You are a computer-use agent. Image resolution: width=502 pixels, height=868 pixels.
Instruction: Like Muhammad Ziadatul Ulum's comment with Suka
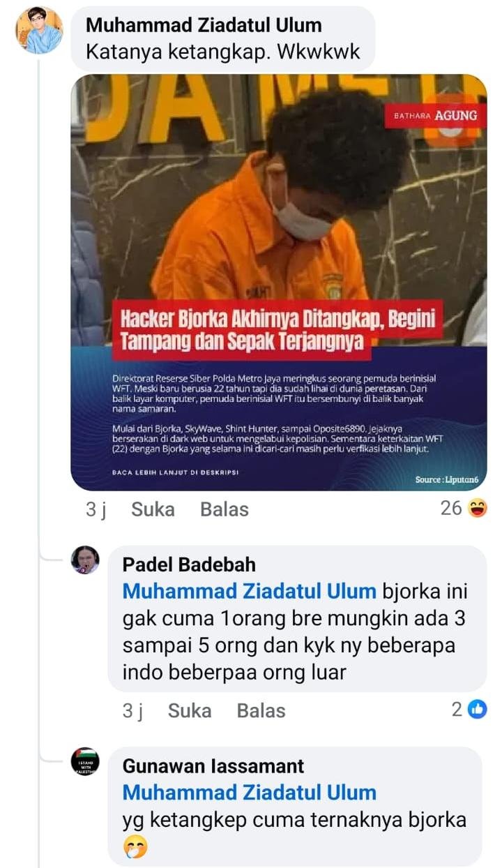(x=153, y=509)
